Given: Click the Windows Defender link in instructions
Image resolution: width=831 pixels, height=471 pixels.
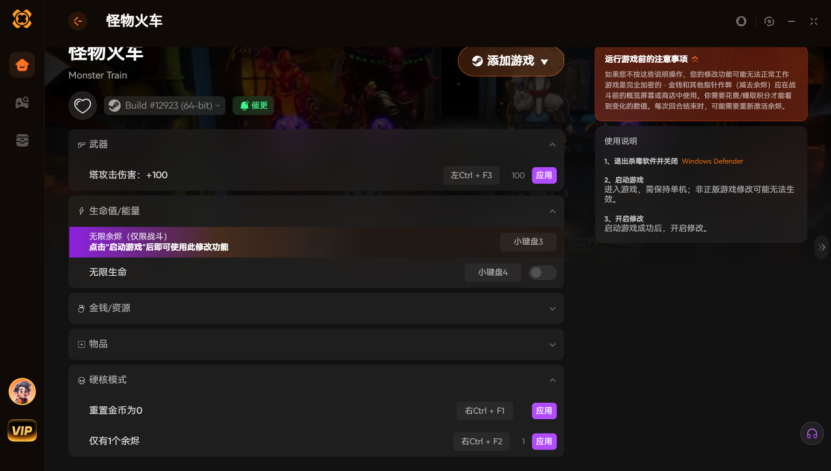Looking at the screenshot, I should [712, 161].
